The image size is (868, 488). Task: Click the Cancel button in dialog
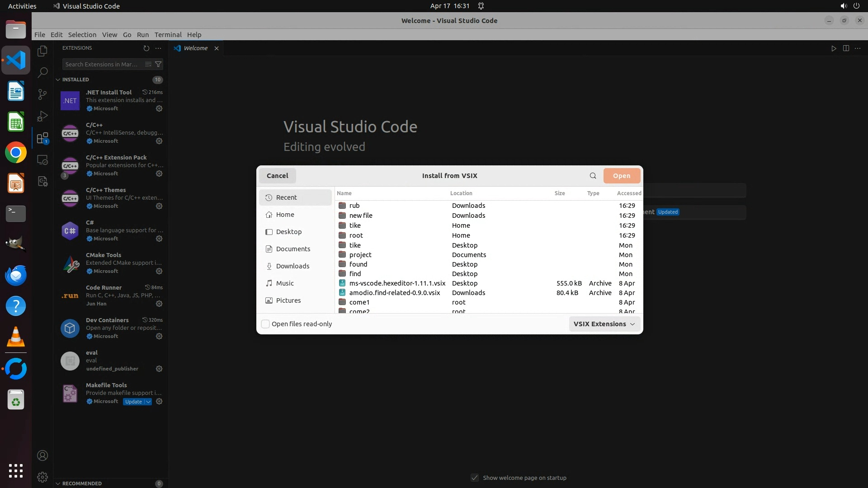point(277,176)
